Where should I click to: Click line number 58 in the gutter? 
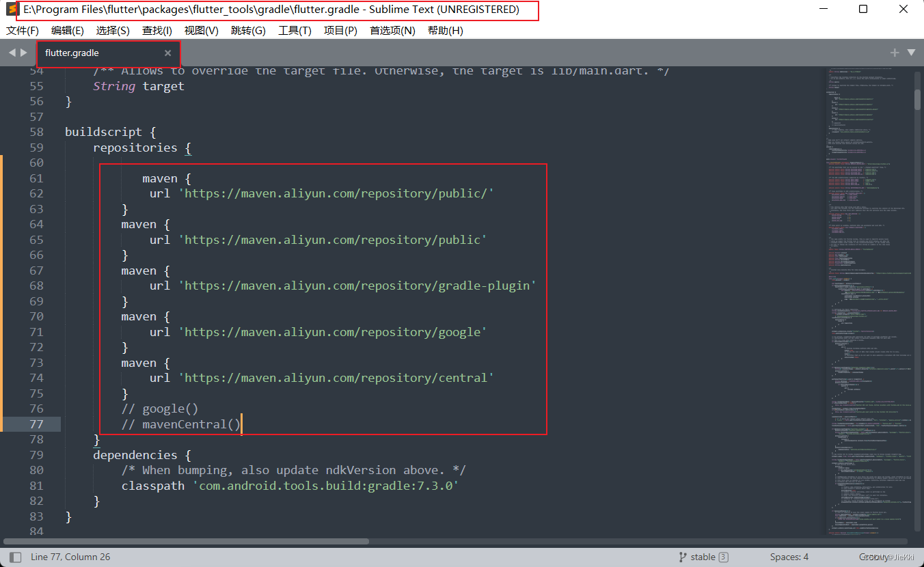click(36, 132)
